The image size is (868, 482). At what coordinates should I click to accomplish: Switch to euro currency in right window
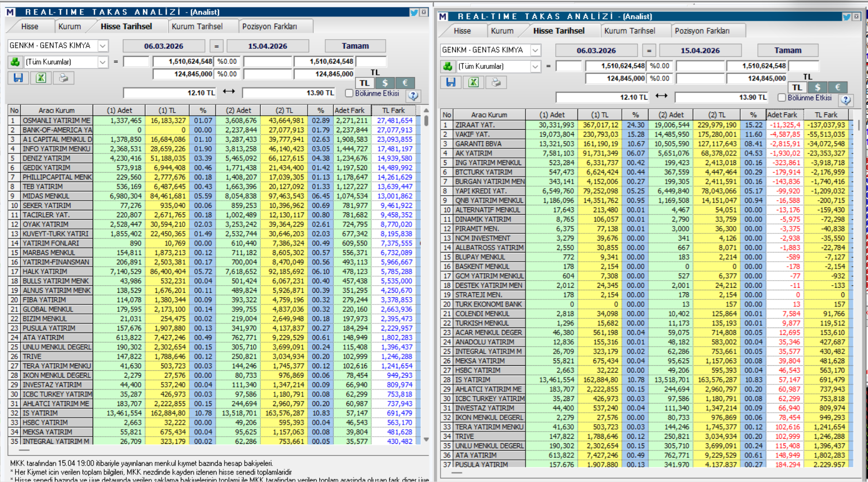[837, 88]
